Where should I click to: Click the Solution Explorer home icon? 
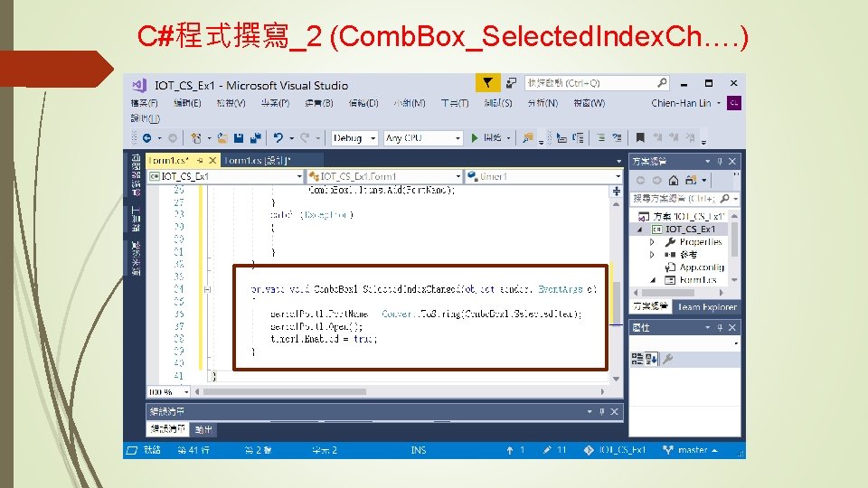[x=673, y=181]
